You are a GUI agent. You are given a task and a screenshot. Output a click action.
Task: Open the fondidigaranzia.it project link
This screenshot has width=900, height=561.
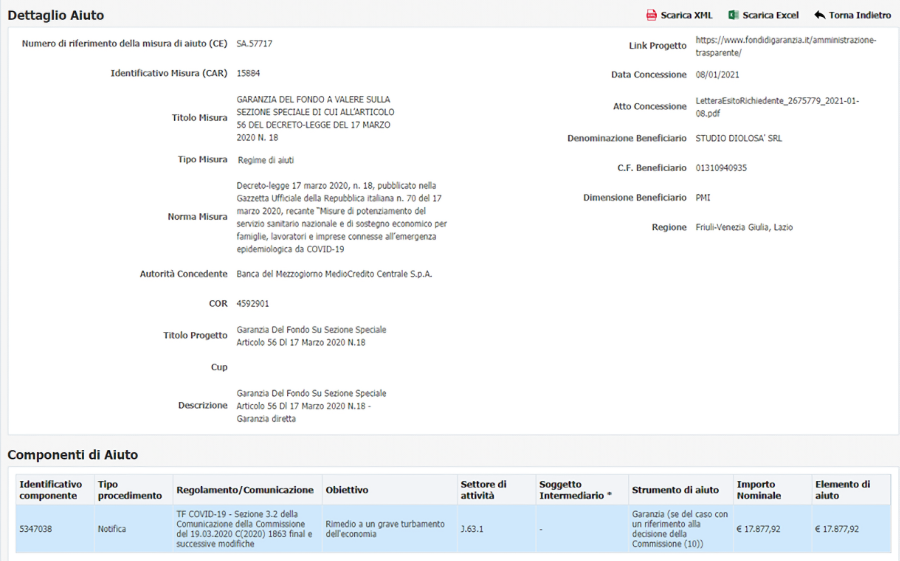pos(786,46)
